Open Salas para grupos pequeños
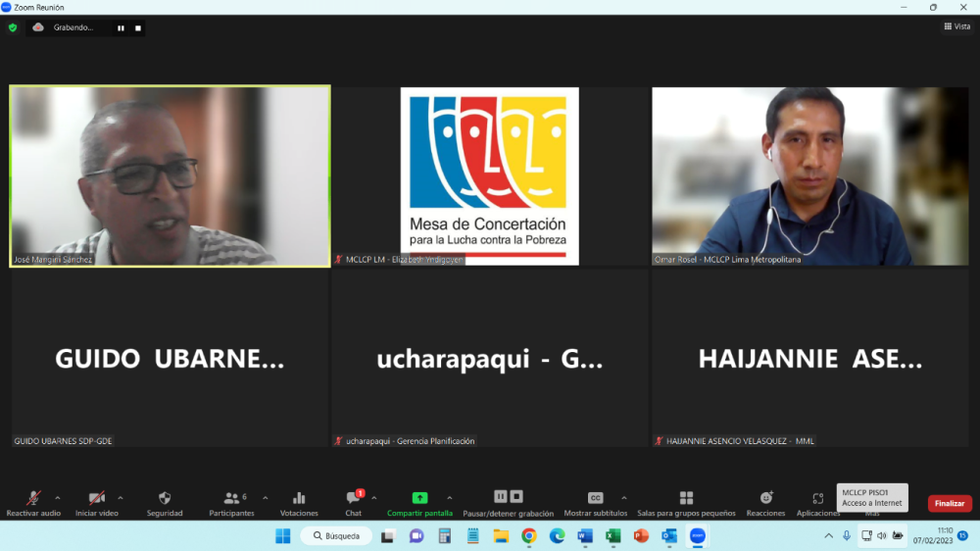The width and height of the screenshot is (980, 551). 686,502
